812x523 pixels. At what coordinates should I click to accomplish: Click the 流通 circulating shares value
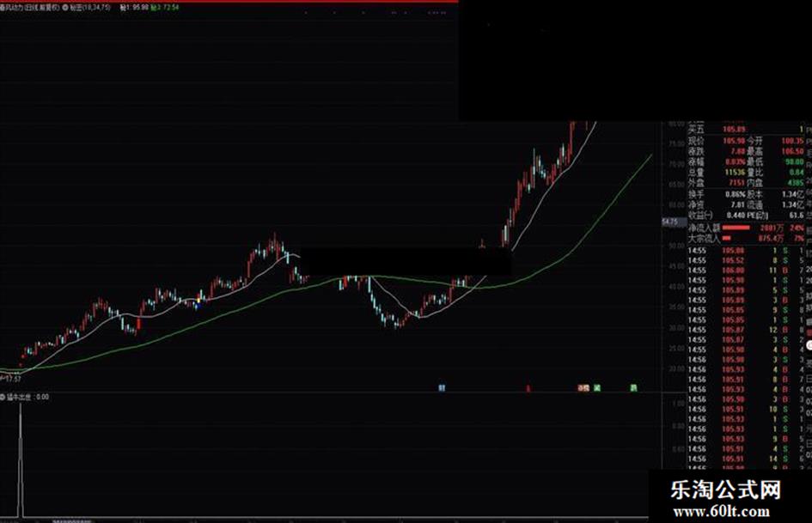pyautogui.click(x=793, y=205)
